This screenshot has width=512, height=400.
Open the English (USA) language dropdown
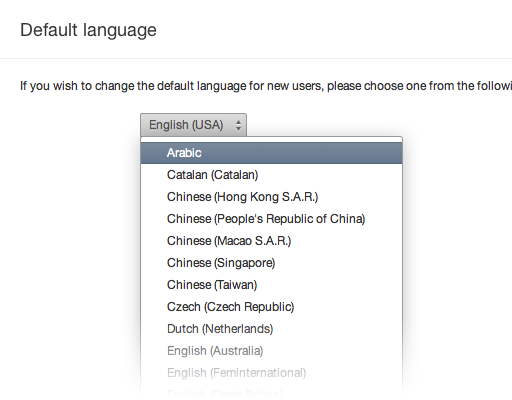pos(193,125)
